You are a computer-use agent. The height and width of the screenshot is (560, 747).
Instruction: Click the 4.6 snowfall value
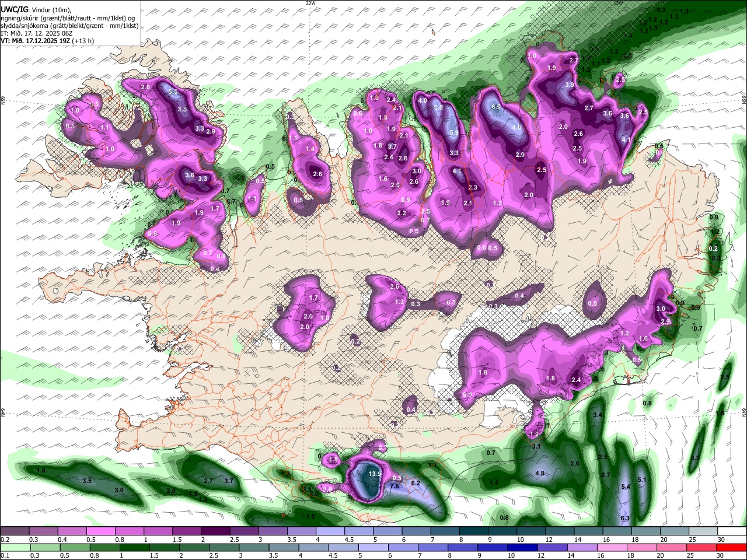coord(516,127)
